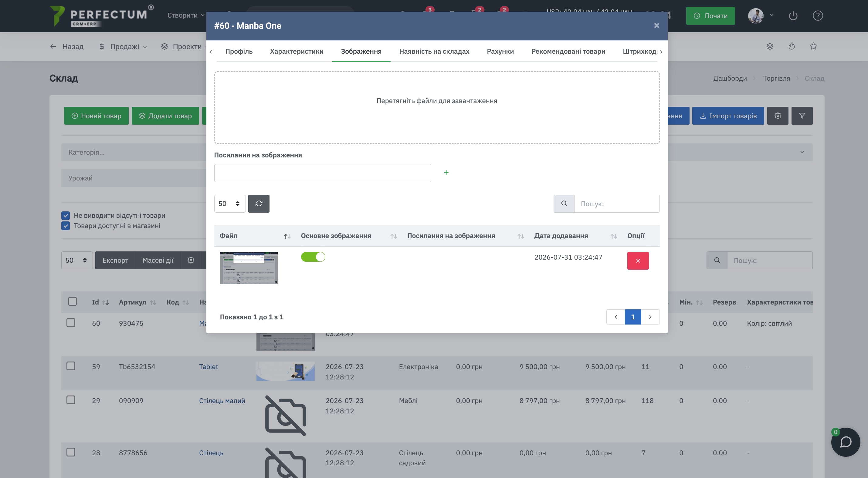
Task: Open the modal rows-per-page selector
Action: [230, 204]
